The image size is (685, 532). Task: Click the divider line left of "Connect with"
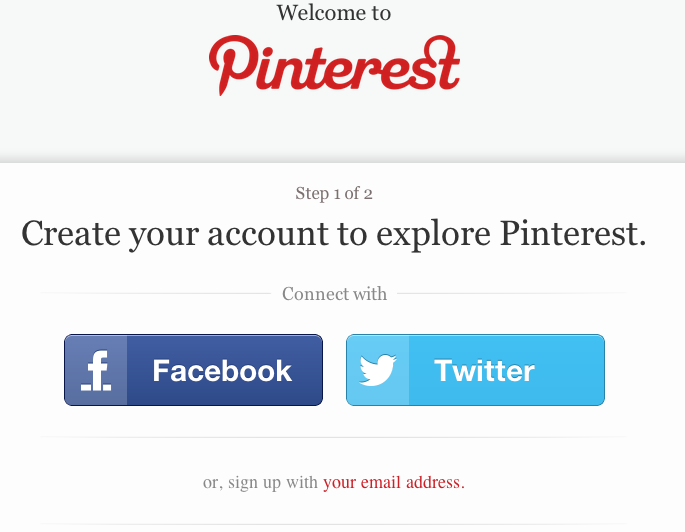point(156,294)
